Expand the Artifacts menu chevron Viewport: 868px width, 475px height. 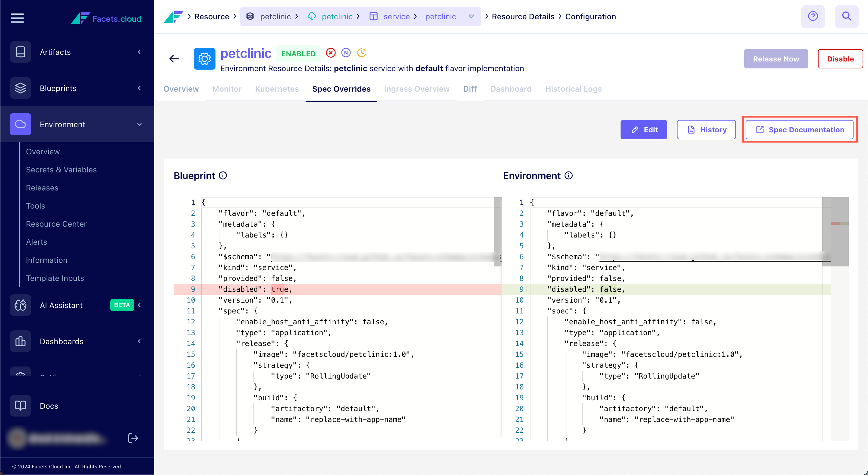coord(139,52)
